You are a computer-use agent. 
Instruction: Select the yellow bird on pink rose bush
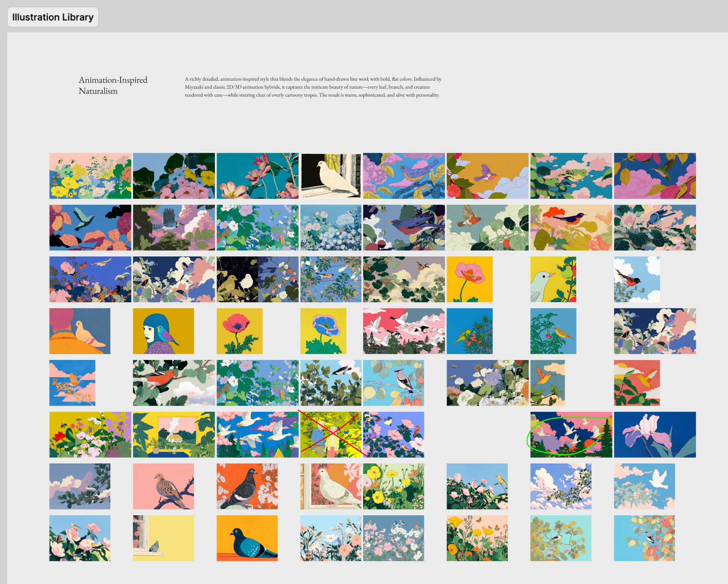477,486
